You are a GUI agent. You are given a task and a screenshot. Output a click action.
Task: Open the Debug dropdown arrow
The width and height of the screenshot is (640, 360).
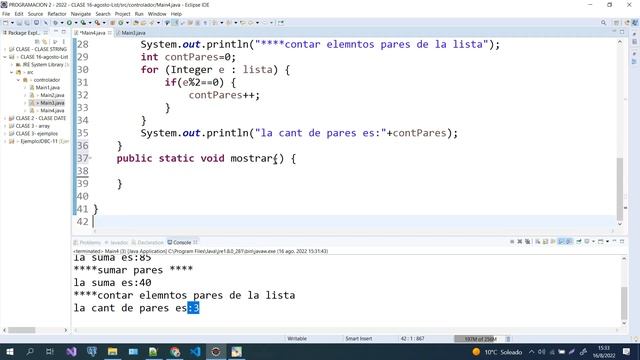pyautogui.click(x=62, y=23)
